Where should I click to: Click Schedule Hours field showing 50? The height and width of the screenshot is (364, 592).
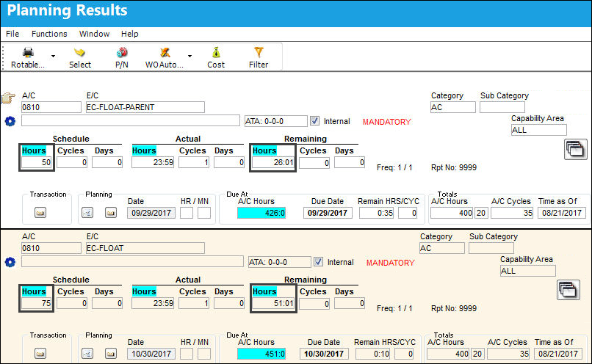pos(36,162)
